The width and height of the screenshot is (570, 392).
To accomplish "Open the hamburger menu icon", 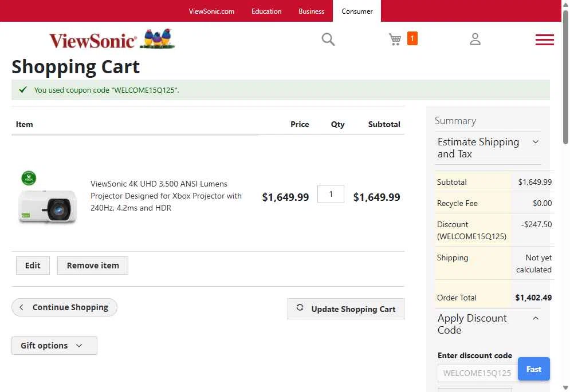I will click(545, 39).
